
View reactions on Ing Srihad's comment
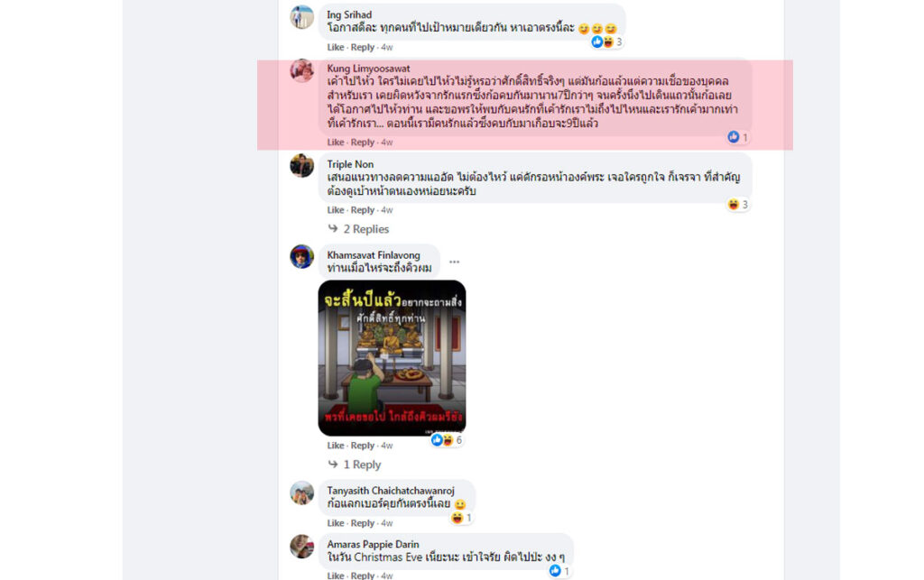coord(606,41)
